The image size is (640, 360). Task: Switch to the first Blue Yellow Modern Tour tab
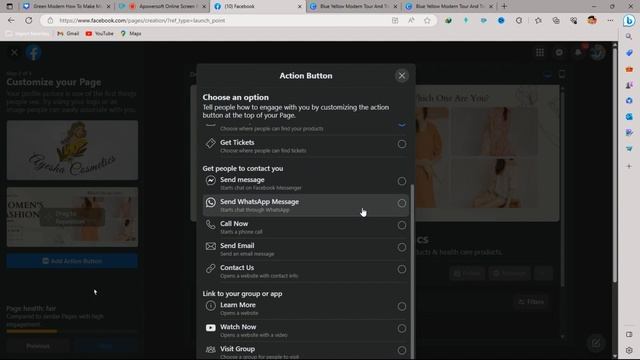coord(353,6)
